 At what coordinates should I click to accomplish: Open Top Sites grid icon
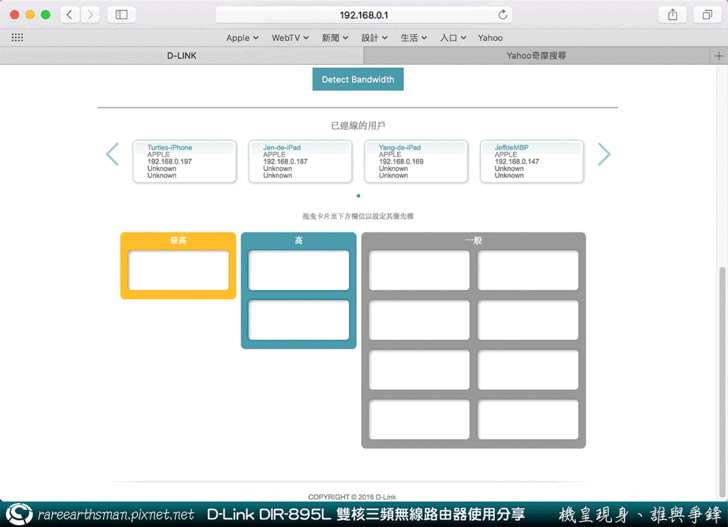17,38
